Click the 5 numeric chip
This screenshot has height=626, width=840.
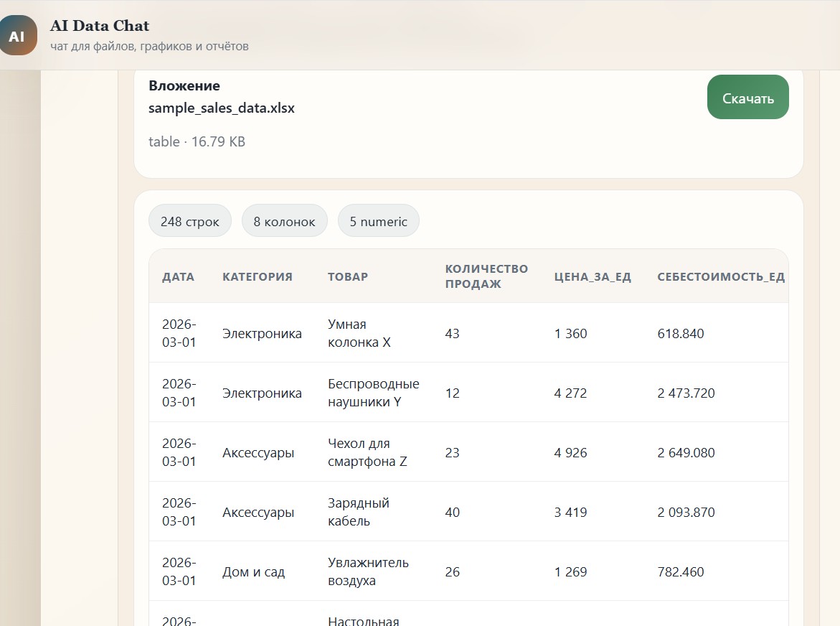pos(378,221)
